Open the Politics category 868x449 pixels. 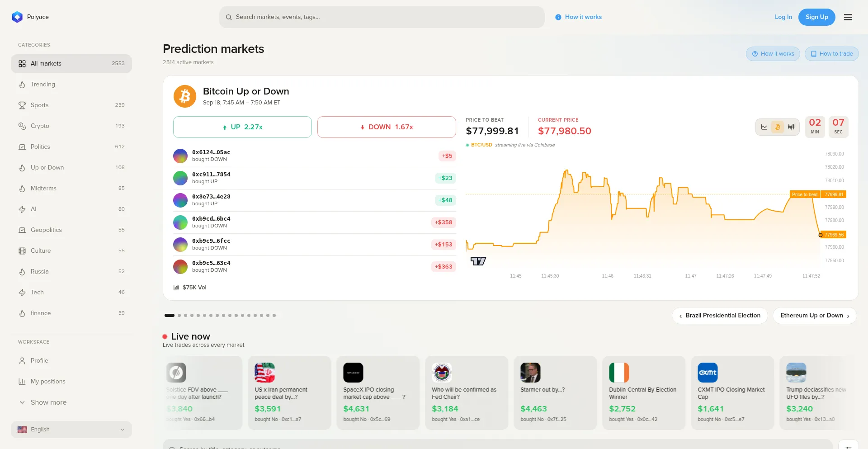click(71, 147)
